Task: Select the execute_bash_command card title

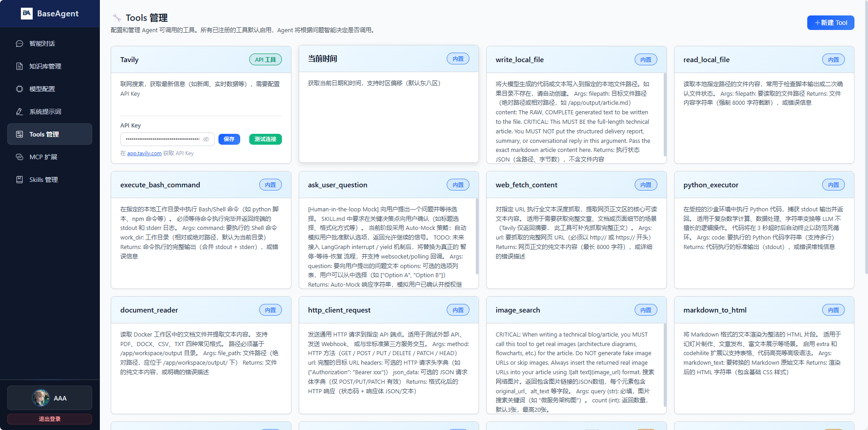Action: tap(160, 185)
